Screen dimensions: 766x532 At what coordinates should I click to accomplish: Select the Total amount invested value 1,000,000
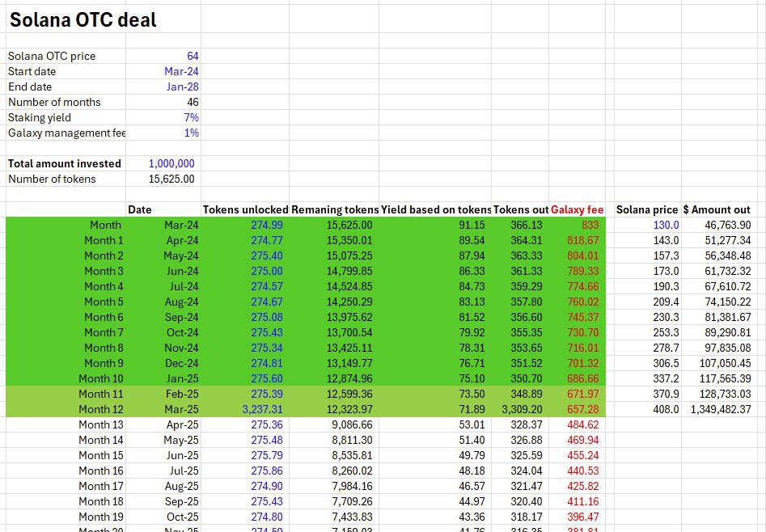click(171, 163)
